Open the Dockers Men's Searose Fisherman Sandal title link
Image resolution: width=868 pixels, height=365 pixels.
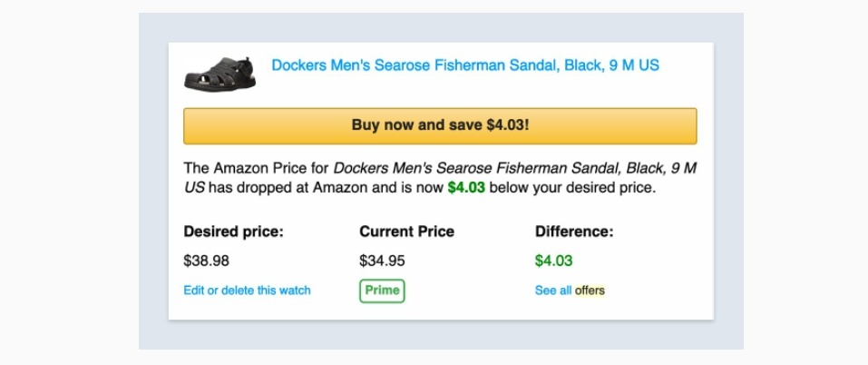465,65
